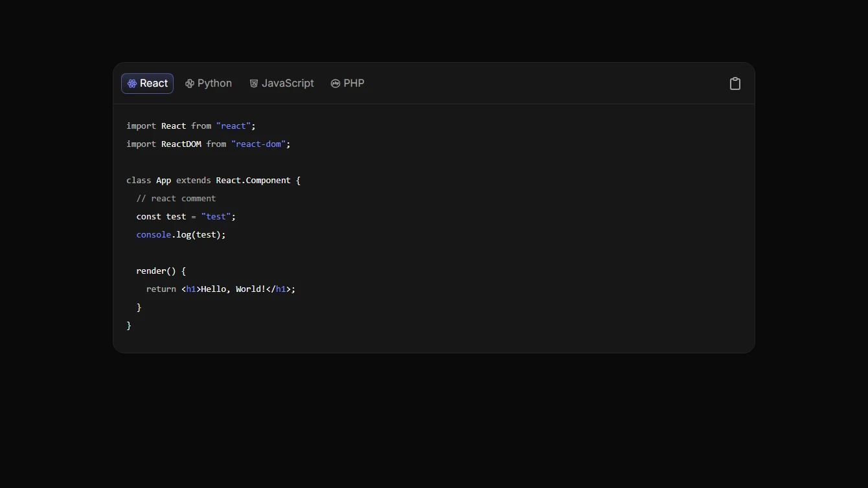Select the JavaScript tab

coord(282,83)
